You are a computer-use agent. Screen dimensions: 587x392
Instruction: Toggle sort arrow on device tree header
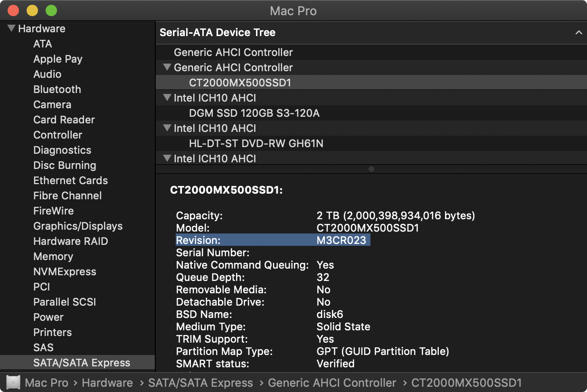tap(578, 32)
